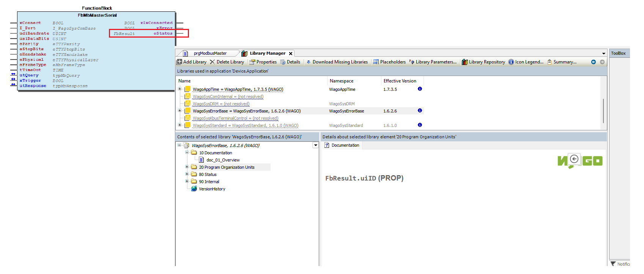
Task: Click the oStatus output on FbMbMasterSerial
Action: click(163, 33)
